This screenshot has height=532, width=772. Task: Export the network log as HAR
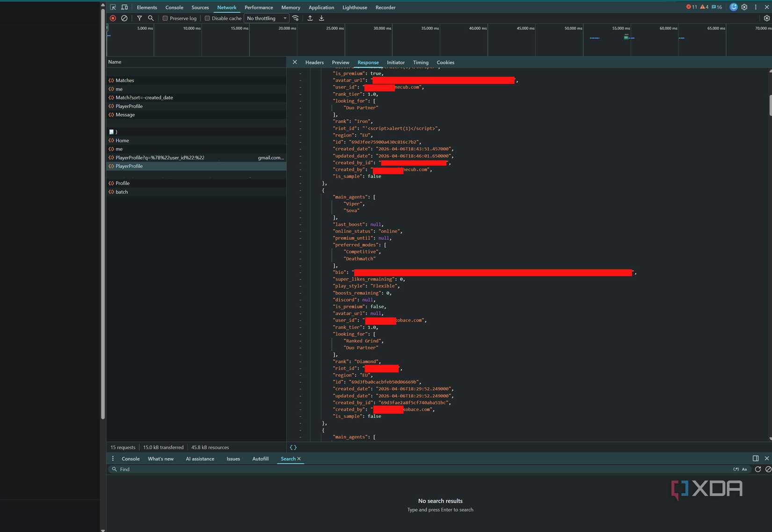click(321, 18)
